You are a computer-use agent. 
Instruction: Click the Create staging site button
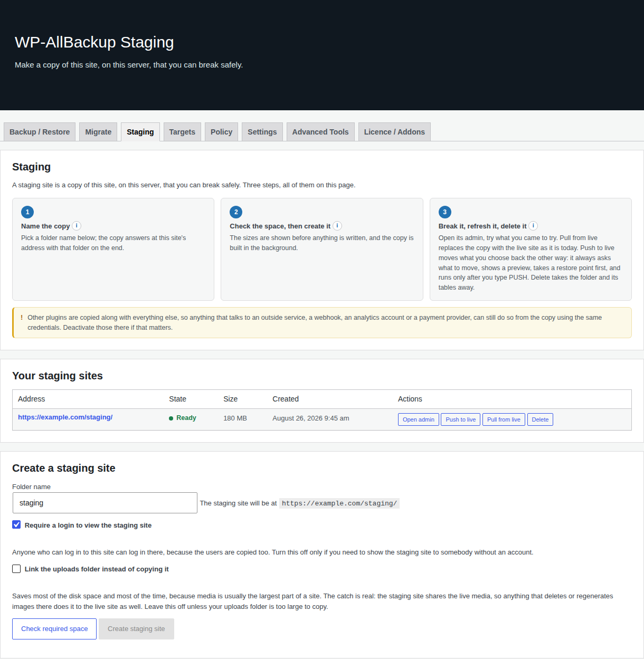pos(136,629)
